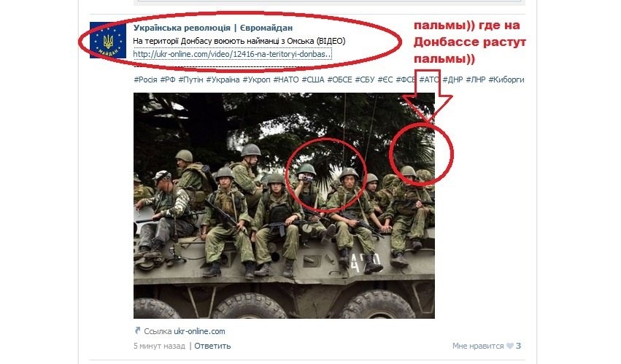Click the like heart icon
621x364 pixels.
(510, 346)
